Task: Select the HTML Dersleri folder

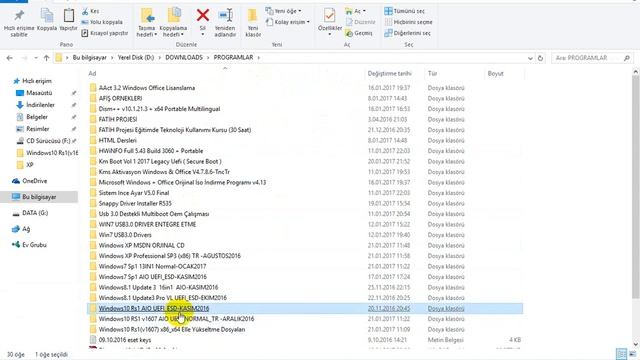Action: [x=118, y=140]
